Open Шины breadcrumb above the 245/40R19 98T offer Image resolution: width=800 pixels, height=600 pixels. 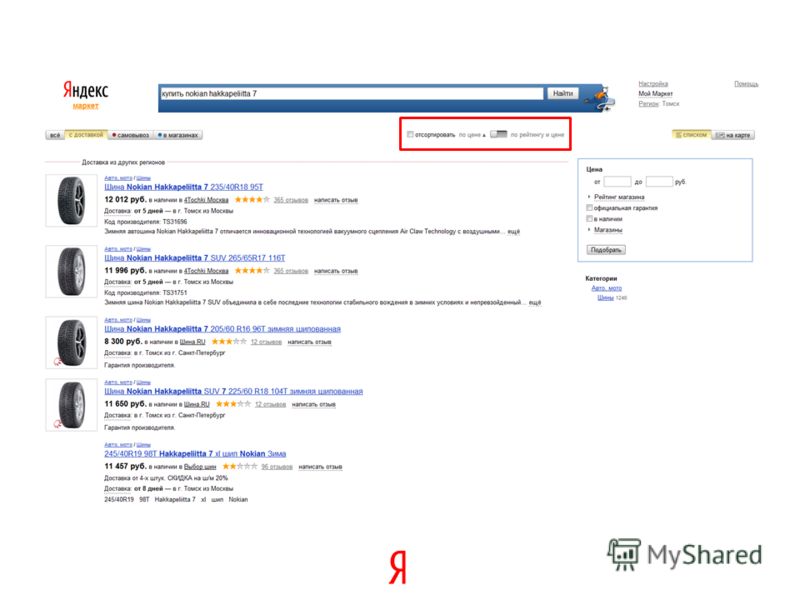point(143,445)
